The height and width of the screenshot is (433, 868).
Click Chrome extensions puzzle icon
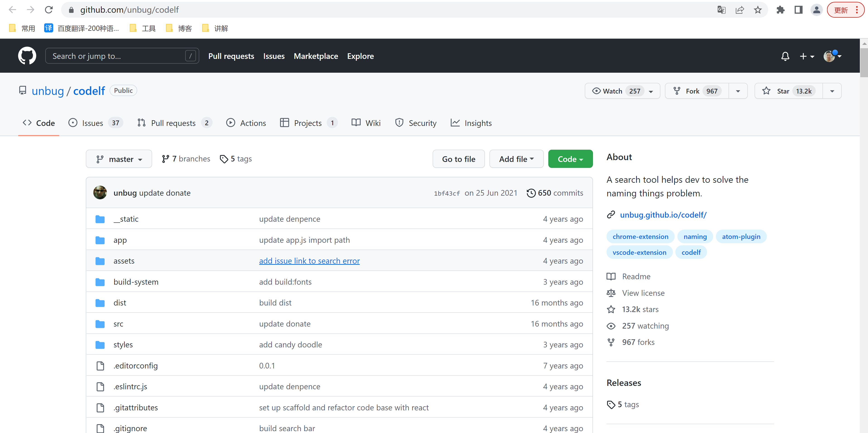coord(780,10)
